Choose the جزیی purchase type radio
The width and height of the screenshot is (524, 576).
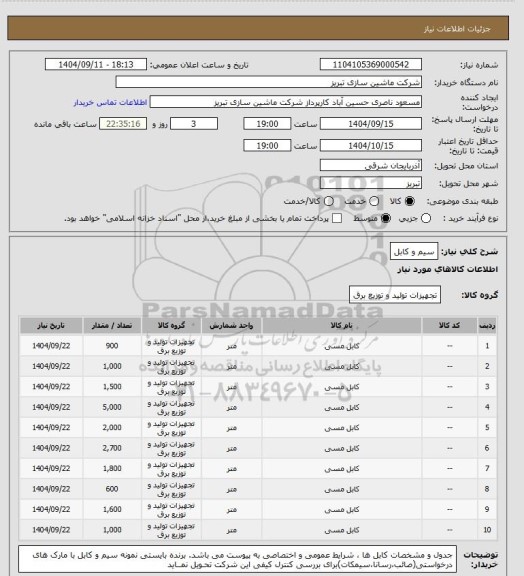pos(426,218)
